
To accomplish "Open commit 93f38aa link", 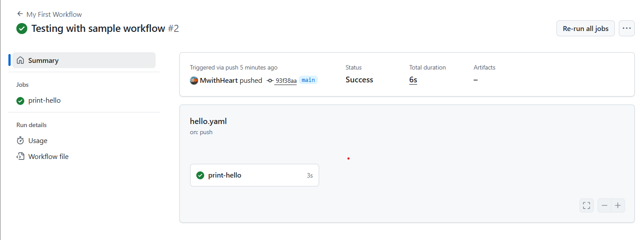I will click(286, 81).
